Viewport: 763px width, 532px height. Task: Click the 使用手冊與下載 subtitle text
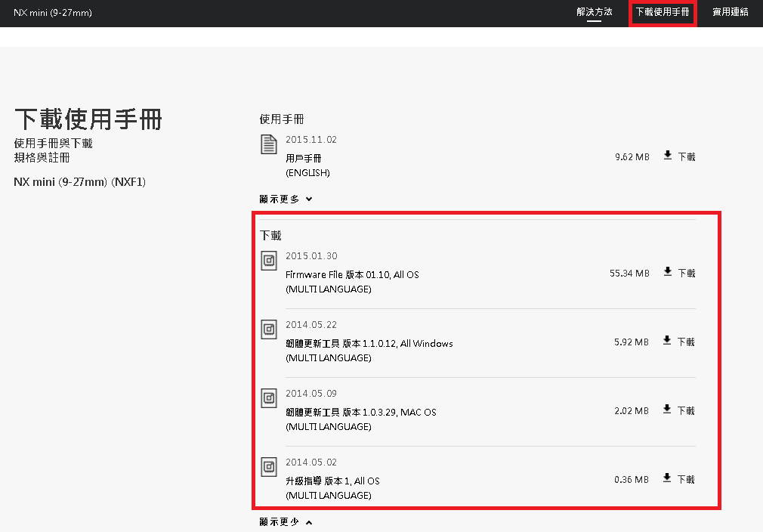53,143
